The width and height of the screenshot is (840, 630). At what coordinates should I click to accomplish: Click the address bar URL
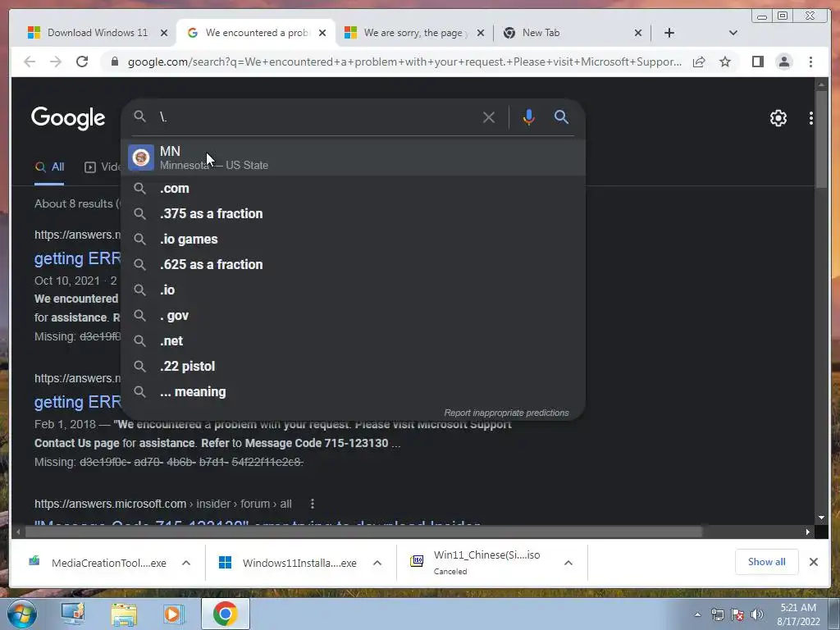click(x=404, y=62)
